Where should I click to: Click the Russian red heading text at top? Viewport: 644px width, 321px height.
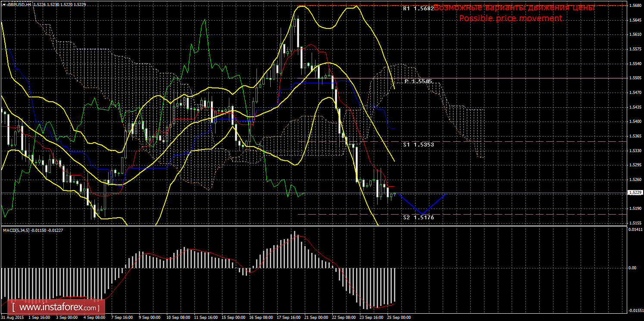[x=514, y=8]
